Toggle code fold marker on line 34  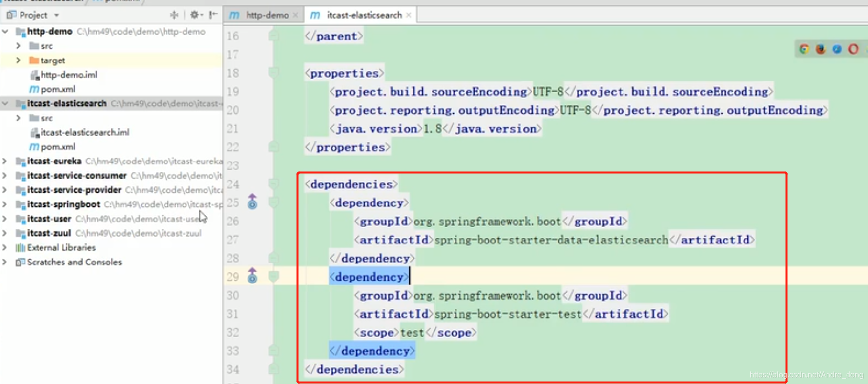[273, 369]
